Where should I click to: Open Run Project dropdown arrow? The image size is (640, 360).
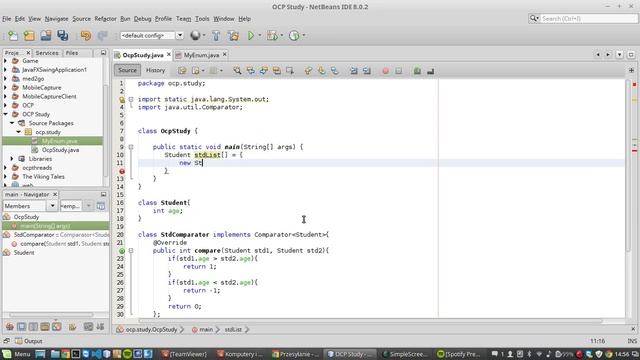pyautogui.click(x=260, y=36)
